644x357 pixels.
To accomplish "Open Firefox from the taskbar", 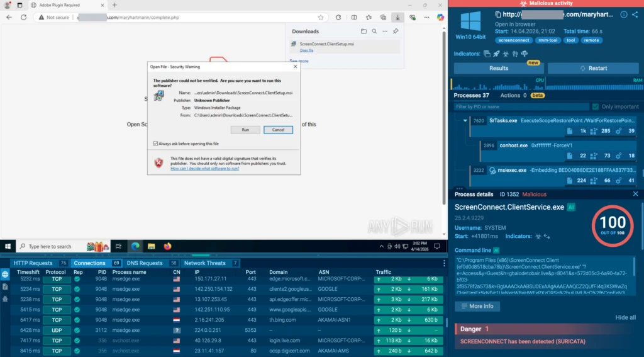I will point(167,246).
